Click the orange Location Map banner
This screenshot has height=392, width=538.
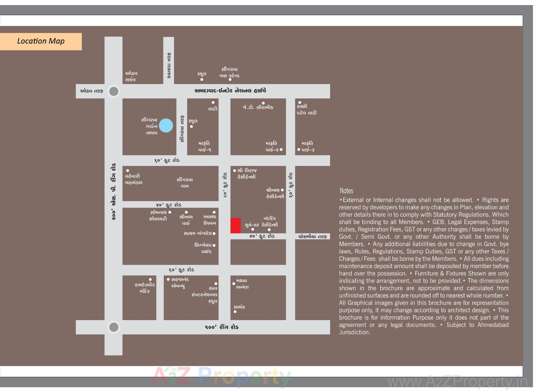(x=41, y=41)
